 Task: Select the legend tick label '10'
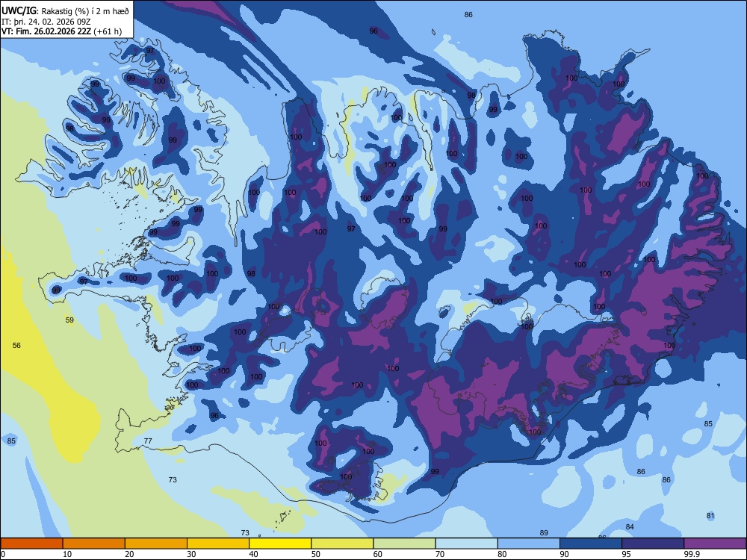(x=67, y=554)
